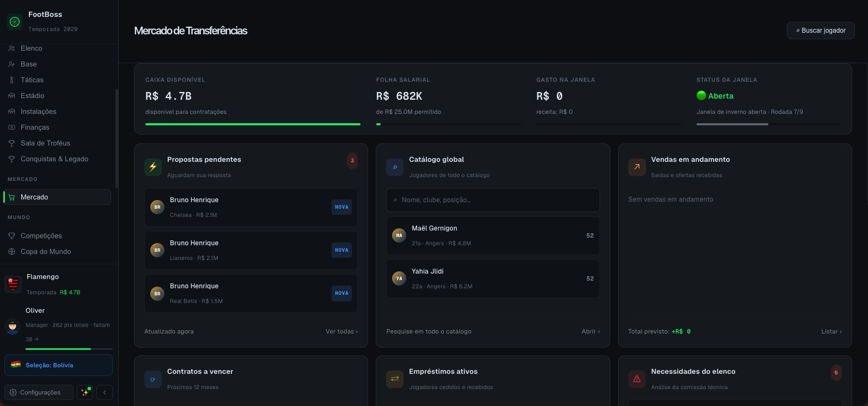
Task: Click the Yahia Jlidi YA avatar
Action: click(399, 278)
